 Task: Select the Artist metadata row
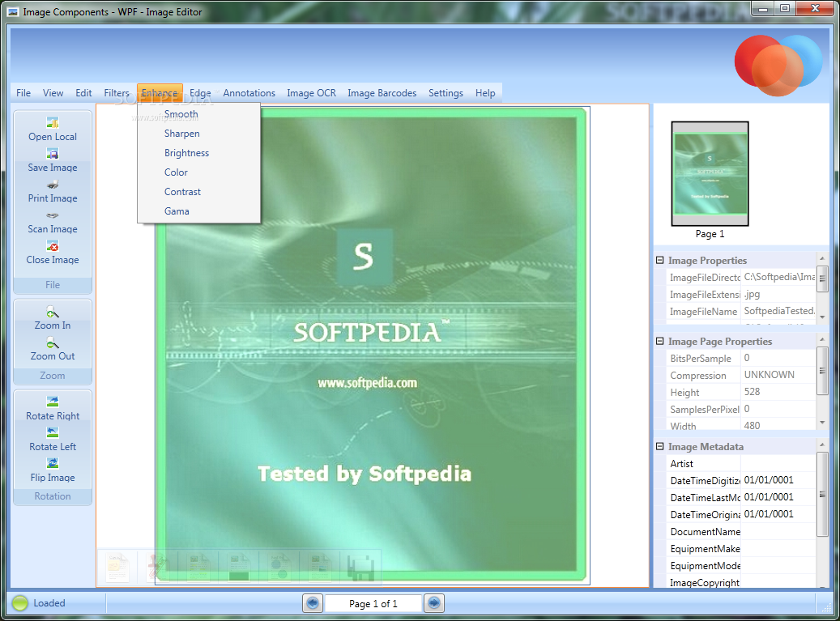[x=741, y=464]
